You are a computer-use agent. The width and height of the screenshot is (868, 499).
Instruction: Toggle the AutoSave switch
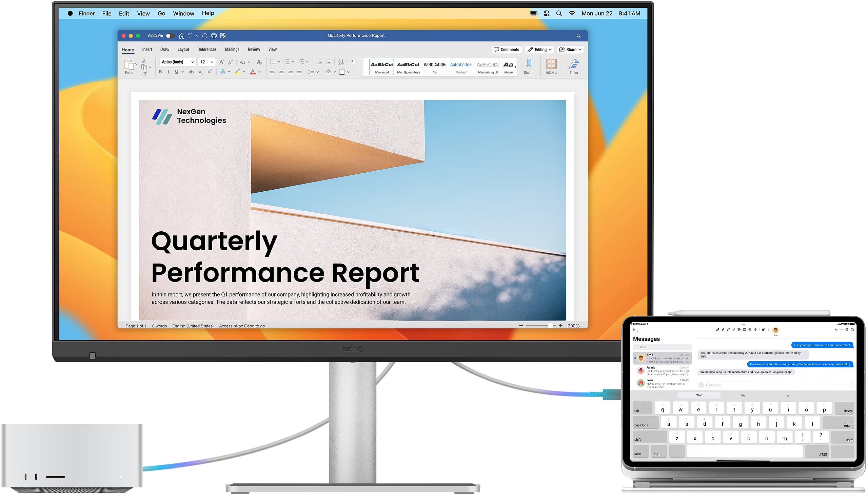(x=170, y=36)
